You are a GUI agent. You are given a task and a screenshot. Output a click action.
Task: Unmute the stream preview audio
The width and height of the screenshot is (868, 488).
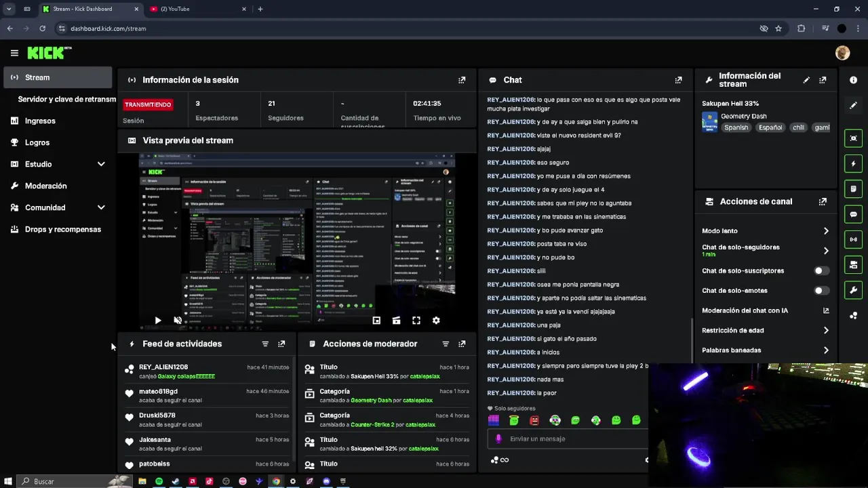click(x=178, y=321)
